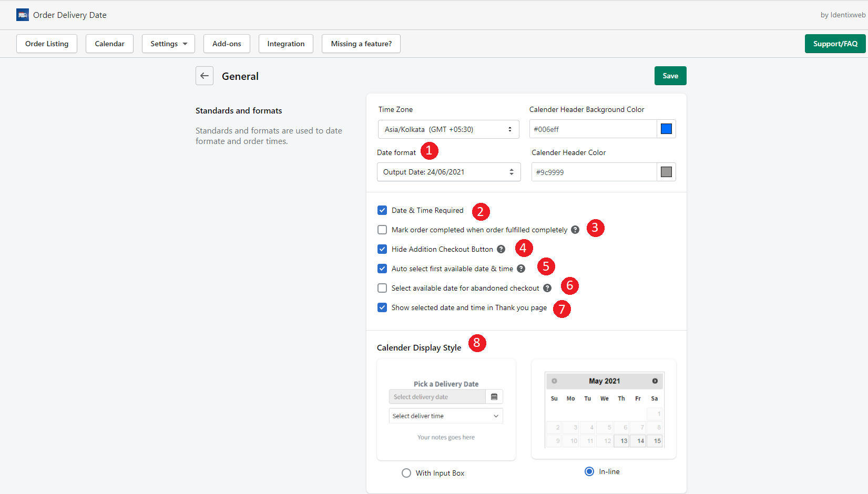This screenshot has height=494, width=868.
Task: Click the by Identixweb text
Action: [843, 15]
